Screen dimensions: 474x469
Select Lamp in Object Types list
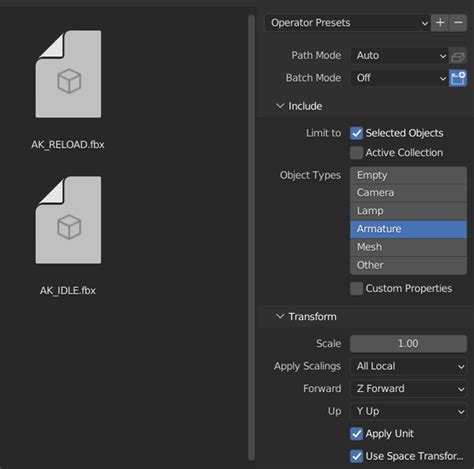pyautogui.click(x=408, y=211)
